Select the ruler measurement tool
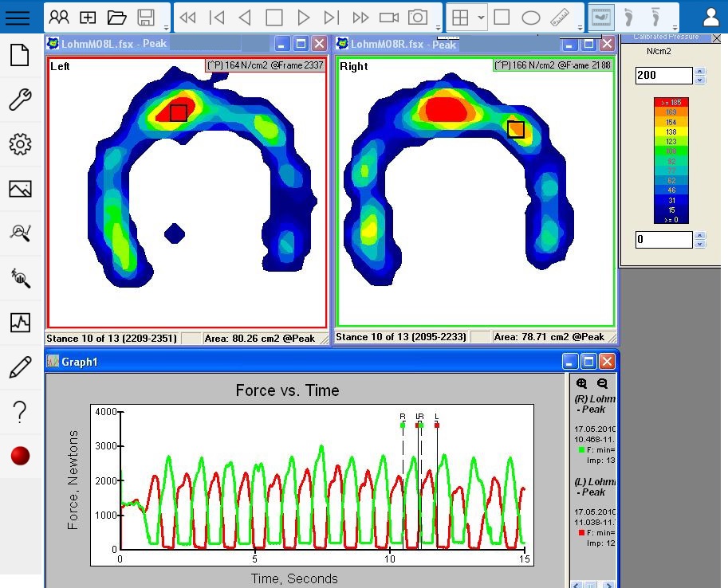Image resolution: width=728 pixels, height=588 pixels. [x=560, y=18]
